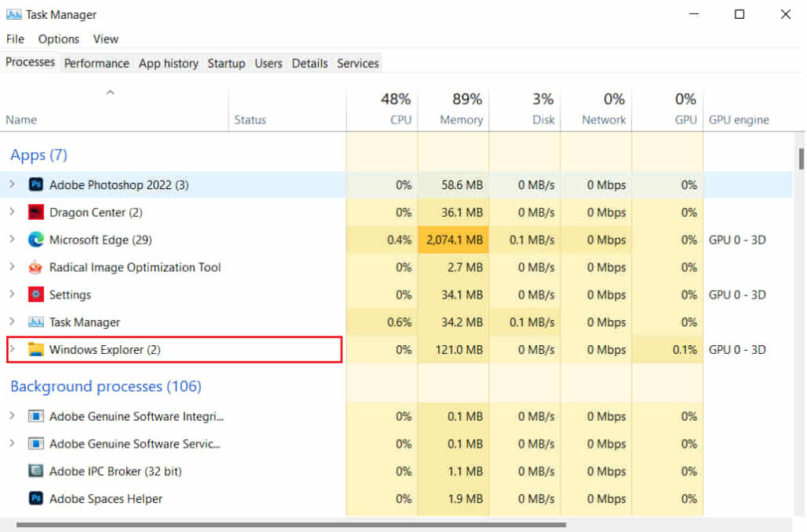Expand the Adobe Photoshop 2022 process group

(13, 184)
